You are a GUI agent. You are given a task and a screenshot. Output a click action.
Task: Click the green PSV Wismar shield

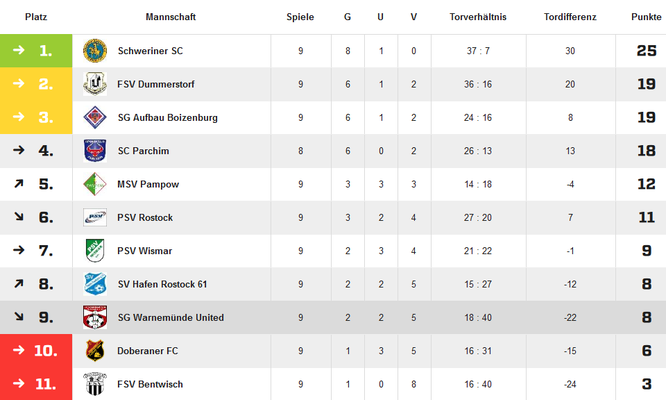[x=95, y=251]
